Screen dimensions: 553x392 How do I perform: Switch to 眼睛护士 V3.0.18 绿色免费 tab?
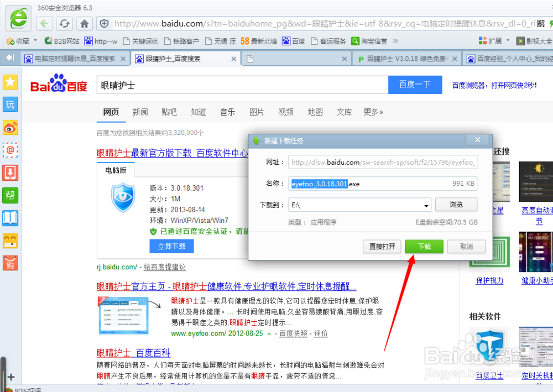pos(406,59)
